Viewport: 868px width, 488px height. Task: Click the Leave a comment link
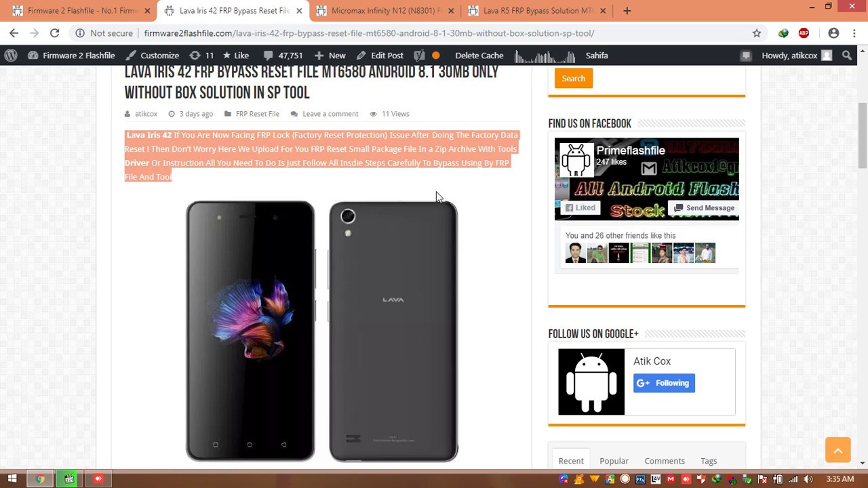tap(330, 114)
